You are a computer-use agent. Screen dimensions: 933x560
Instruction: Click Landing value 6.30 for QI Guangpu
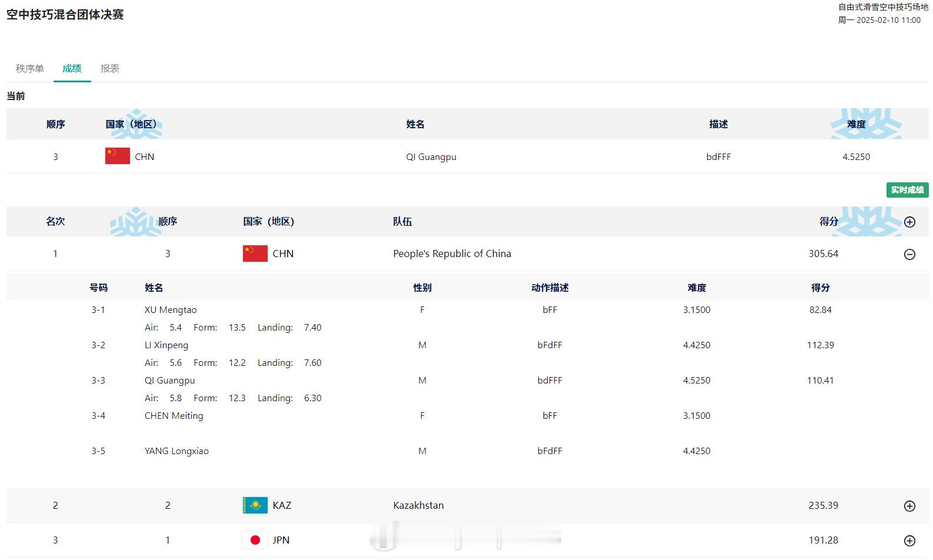click(x=312, y=398)
